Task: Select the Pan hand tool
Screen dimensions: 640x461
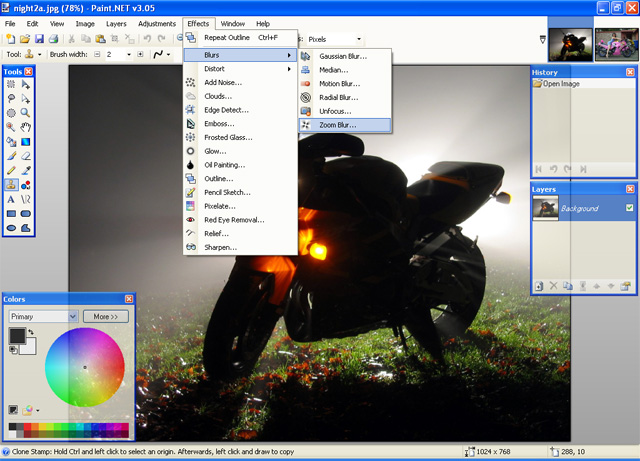Action: click(x=26, y=127)
